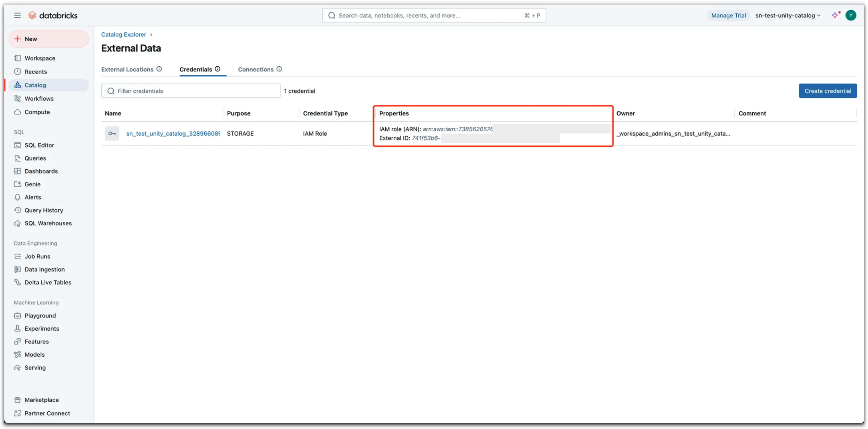Click the Manage Trial button
Image resolution: width=868 pixels, height=429 pixels.
[x=728, y=15]
